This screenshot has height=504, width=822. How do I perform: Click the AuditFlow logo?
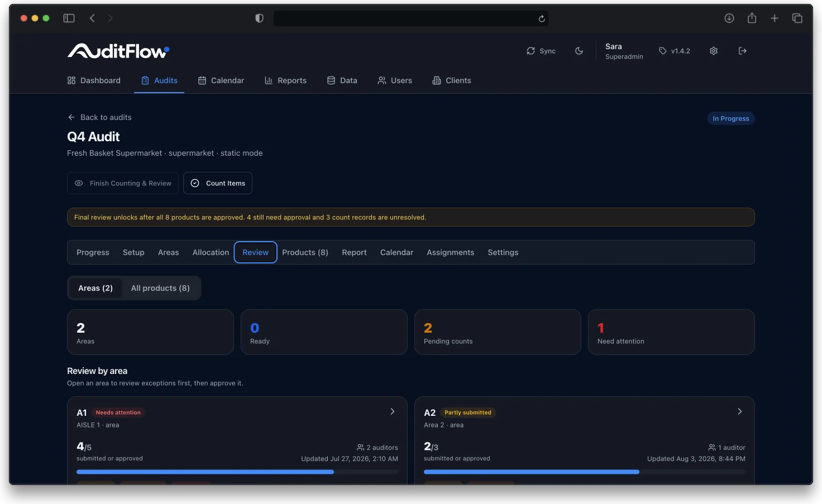(x=118, y=51)
